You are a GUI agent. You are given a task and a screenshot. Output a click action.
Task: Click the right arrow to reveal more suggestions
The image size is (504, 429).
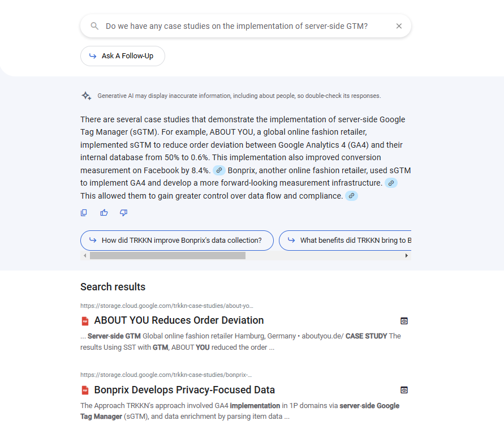(406, 255)
